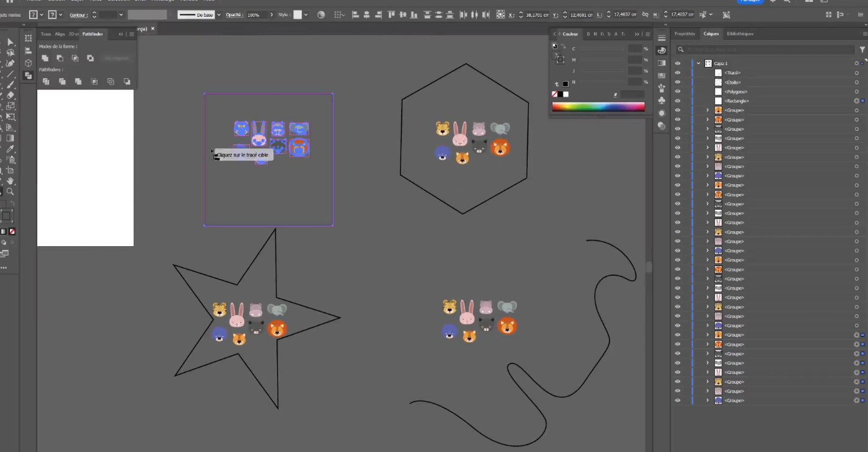This screenshot has width=868, height=452.
Task: Open the De base brush definition dropdown
Action: (219, 14)
